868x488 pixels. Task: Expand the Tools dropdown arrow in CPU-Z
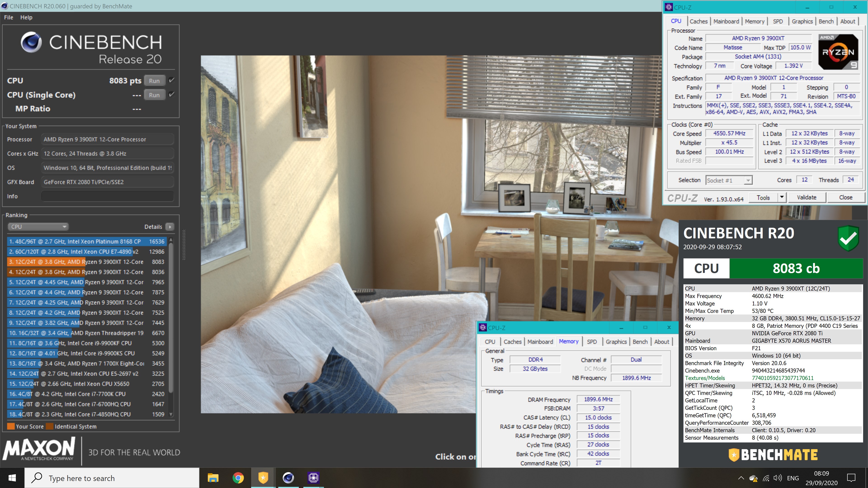[x=782, y=197]
